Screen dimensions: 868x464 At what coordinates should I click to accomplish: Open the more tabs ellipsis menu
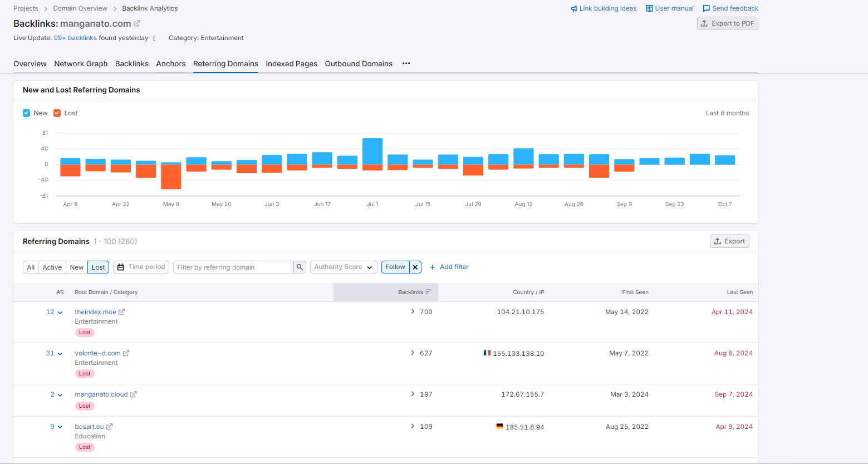pos(406,64)
